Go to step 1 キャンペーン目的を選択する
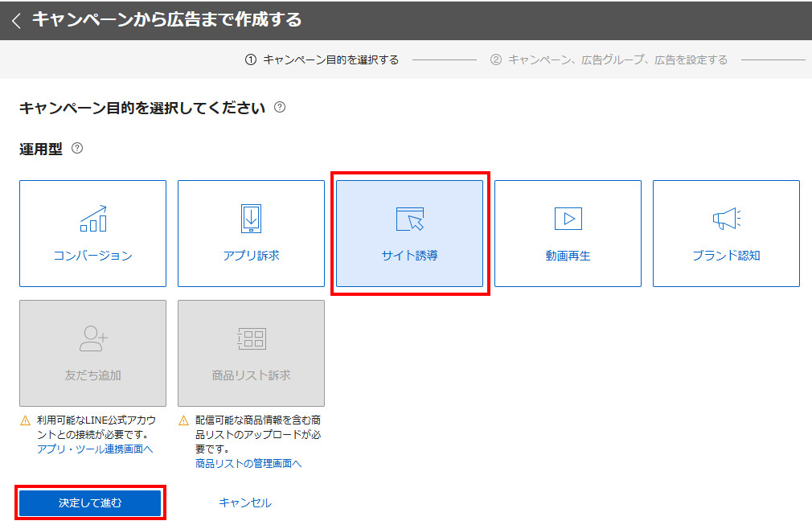The width and height of the screenshot is (812, 529). (322, 60)
